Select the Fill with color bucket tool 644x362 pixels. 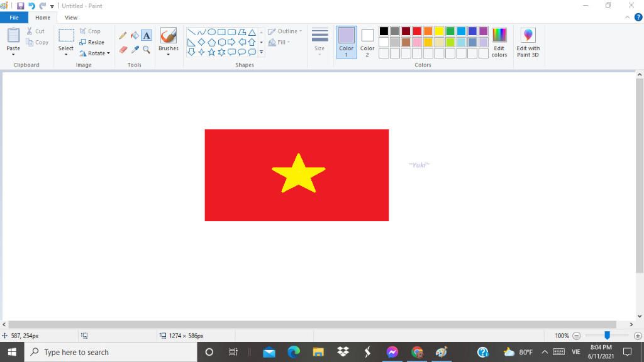(x=135, y=36)
